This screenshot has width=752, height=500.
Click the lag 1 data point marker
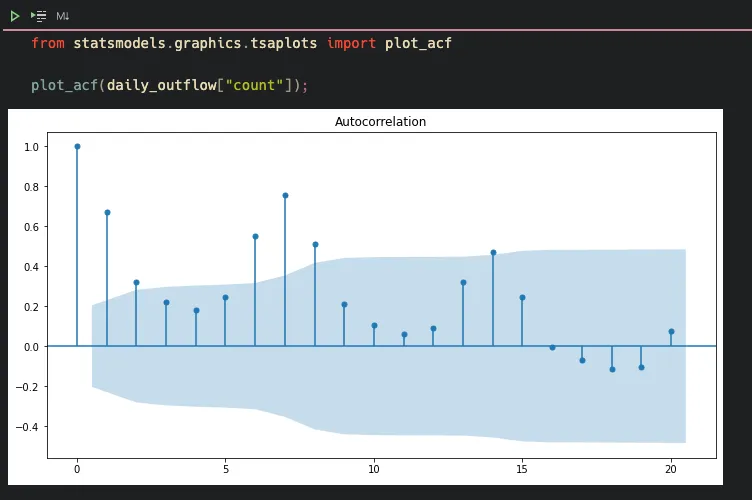[x=107, y=212]
